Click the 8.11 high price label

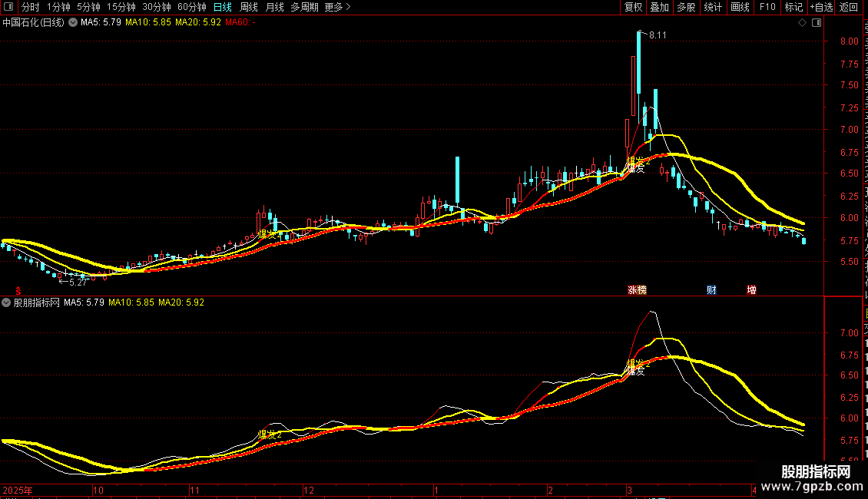coord(658,35)
